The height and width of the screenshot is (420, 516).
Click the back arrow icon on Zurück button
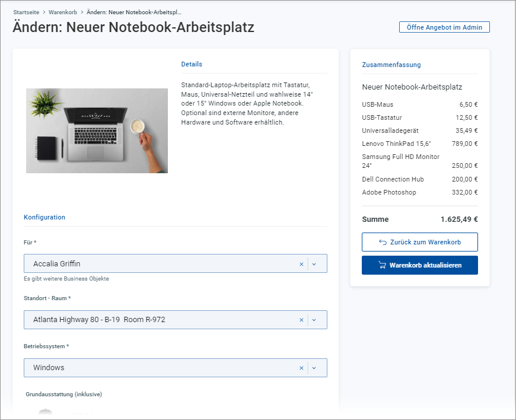point(383,242)
